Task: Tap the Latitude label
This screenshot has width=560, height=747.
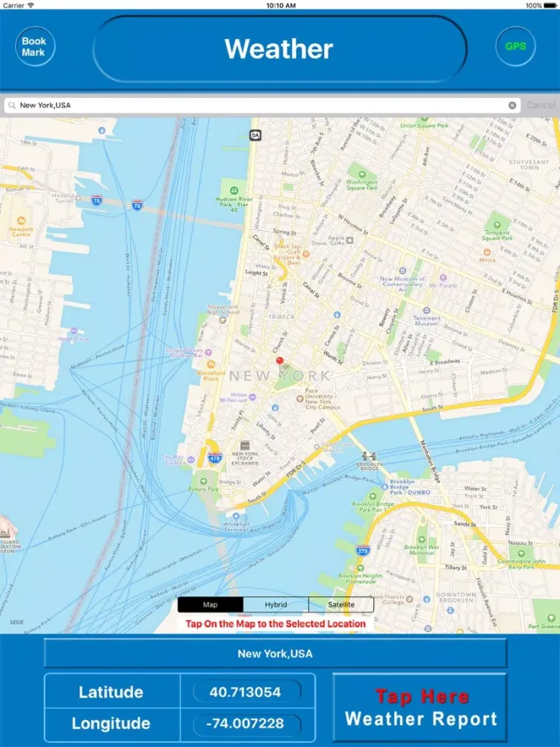Action: point(111,692)
